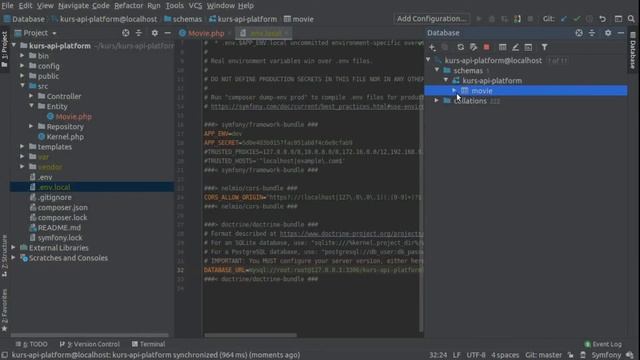This screenshot has width=640, height=360.
Task: Click the doctrine-project.org link in comment
Action: (x=351, y=234)
